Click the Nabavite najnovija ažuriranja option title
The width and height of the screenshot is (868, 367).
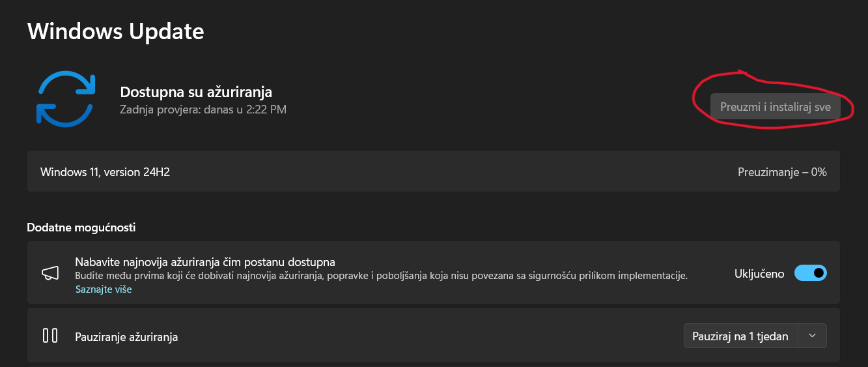[205, 262]
